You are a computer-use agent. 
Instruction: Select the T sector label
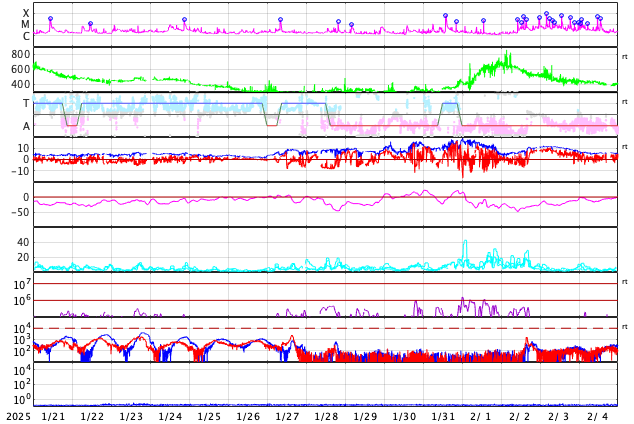pos(26,103)
